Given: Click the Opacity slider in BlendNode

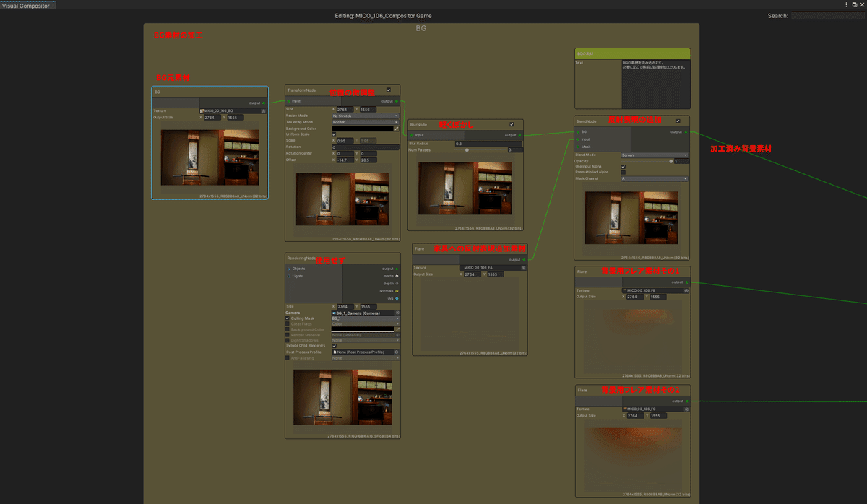Looking at the screenshot, I should point(646,161).
